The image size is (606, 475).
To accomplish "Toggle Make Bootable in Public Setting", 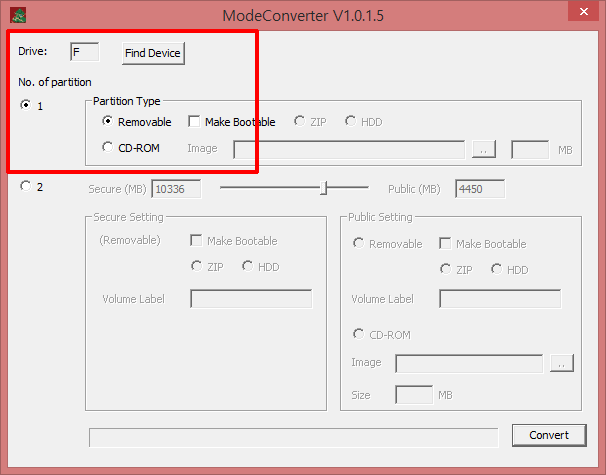I will [x=445, y=244].
